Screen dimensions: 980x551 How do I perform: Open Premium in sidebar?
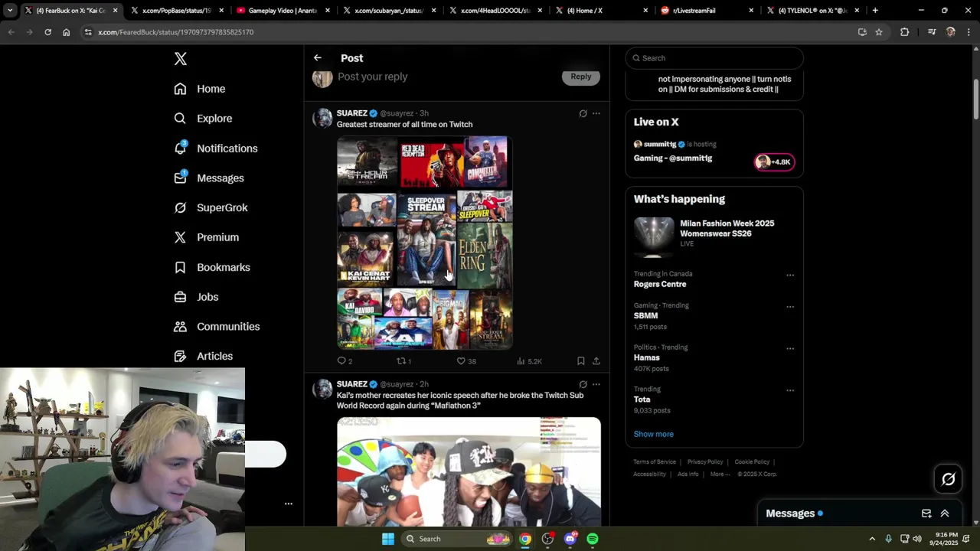pos(207,237)
